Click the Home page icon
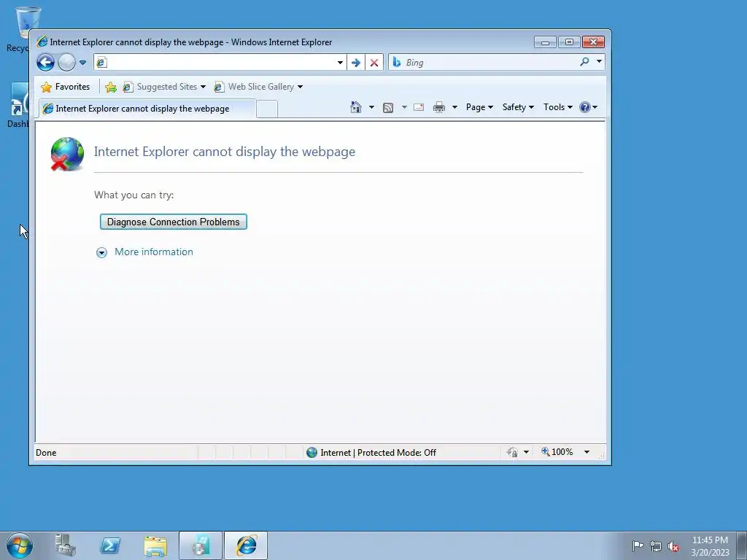747x560 pixels. pyautogui.click(x=356, y=107)
